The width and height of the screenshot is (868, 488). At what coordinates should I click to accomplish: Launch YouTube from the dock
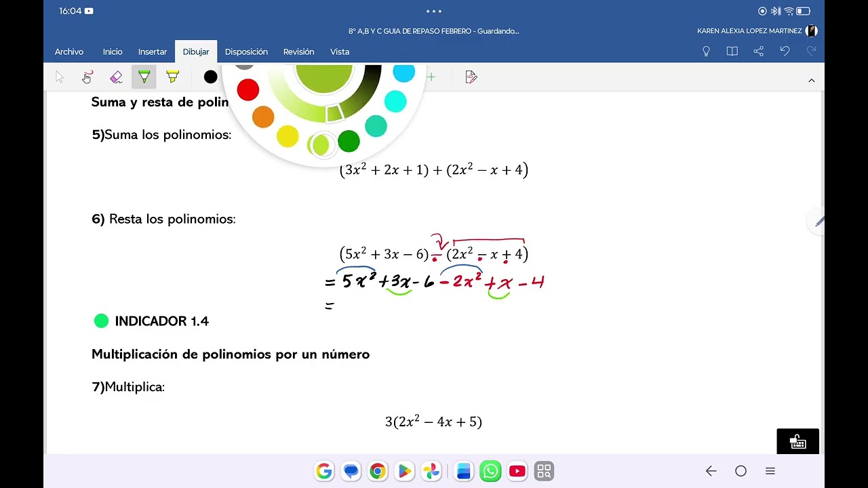[x=517, y=471]
